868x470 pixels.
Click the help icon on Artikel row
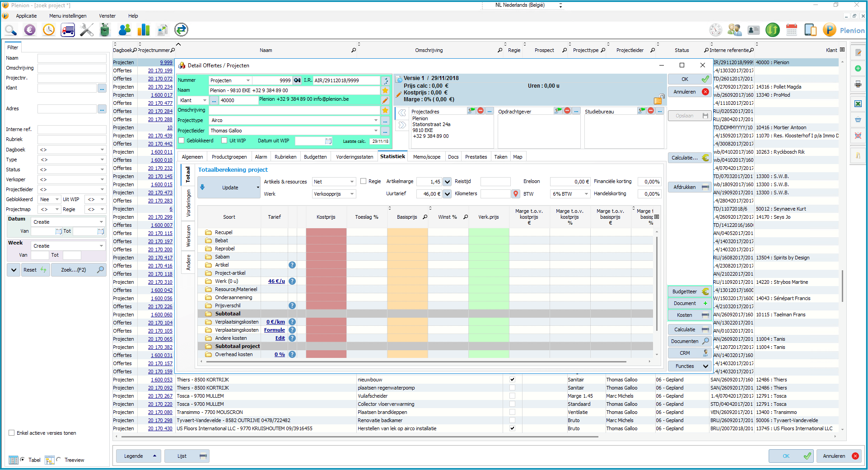click(x=292, y=265)
